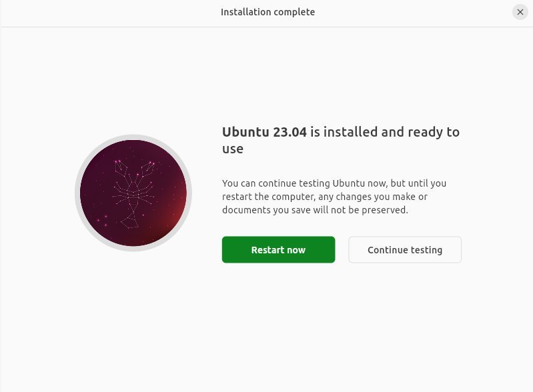533x392 pixels.
Task: Click the lobster's body with spread legs
Action: (133, 193)
